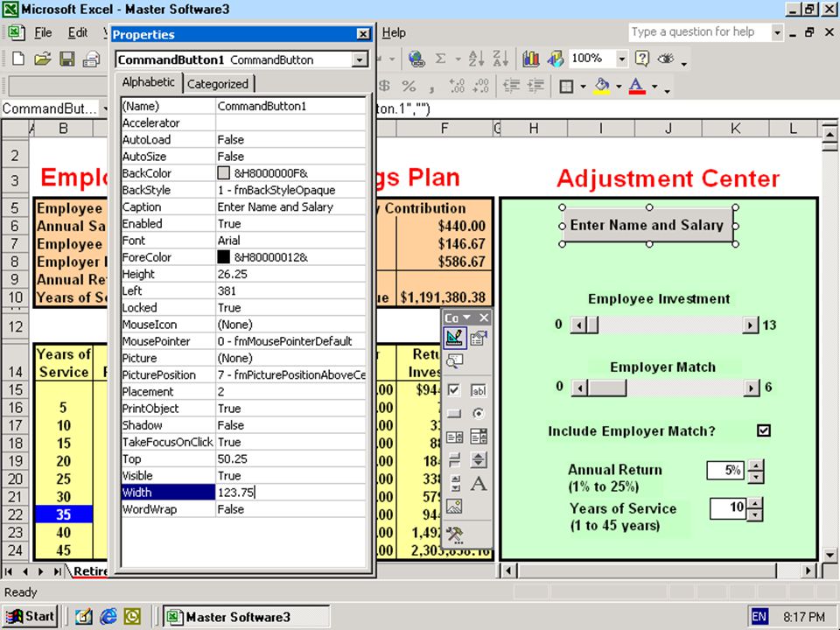Switch to the Categorized tab
840x630 pixels.
[x=218, y=84]
